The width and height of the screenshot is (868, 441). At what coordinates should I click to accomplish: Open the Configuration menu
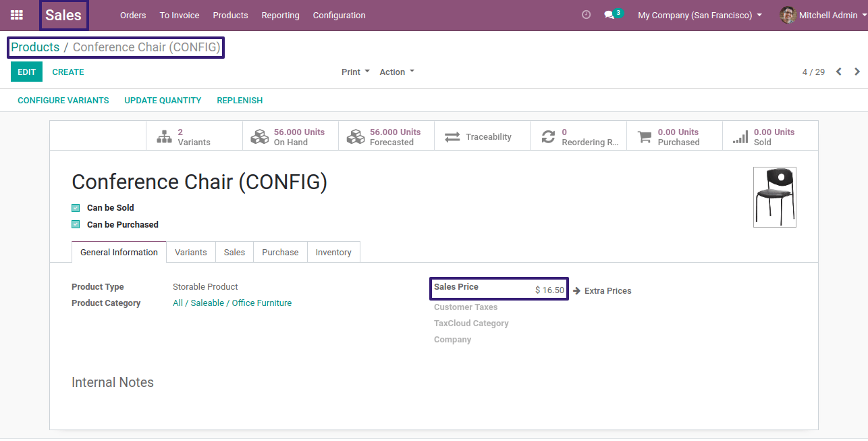coord(339,15)
